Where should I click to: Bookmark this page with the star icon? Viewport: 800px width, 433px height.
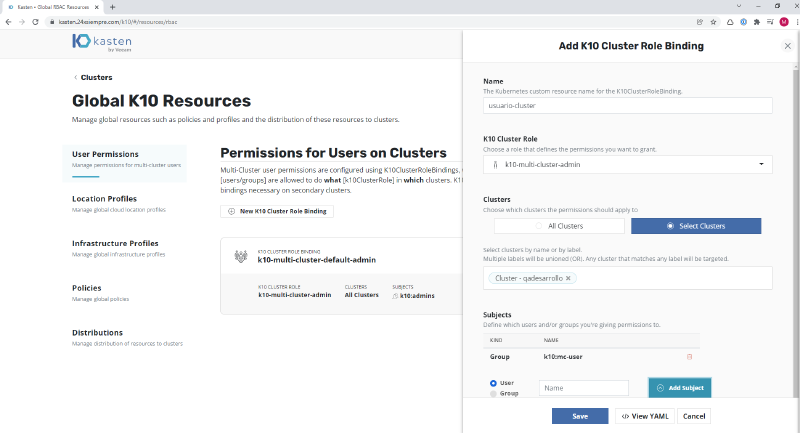coord(713,22)
